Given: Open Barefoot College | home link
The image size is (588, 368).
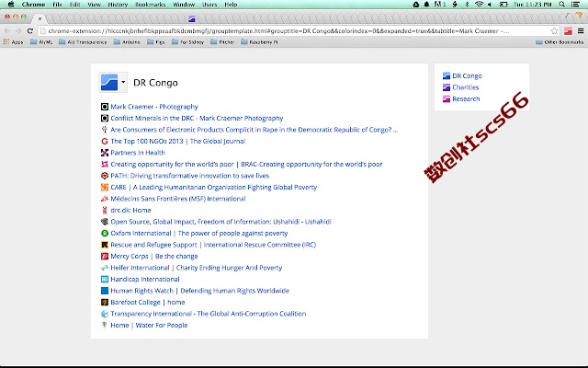Looking at the screenshot, I should (x=148, y=303).
